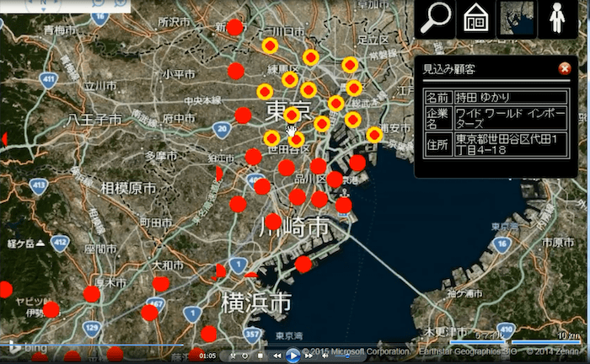The width and height of the screenshot is (590, 364).
Task: Click route 16 highway shield near 青梅市
Action: 102,17
